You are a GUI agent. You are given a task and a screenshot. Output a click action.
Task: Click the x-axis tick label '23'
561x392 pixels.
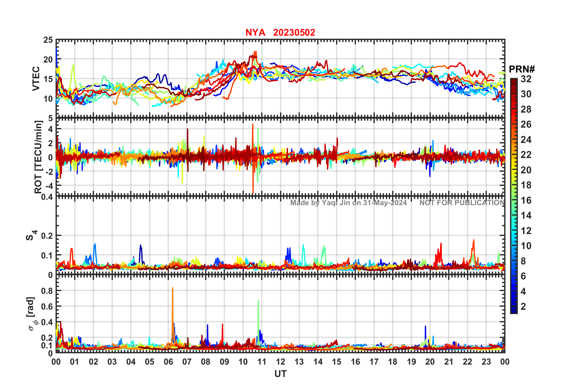(486, 362)
